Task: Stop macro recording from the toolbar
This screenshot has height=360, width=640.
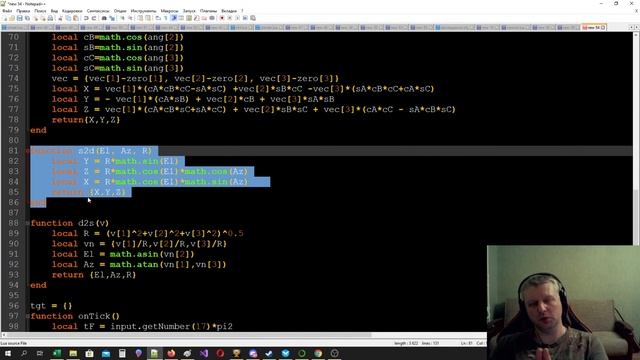Action: click(230, 18)
